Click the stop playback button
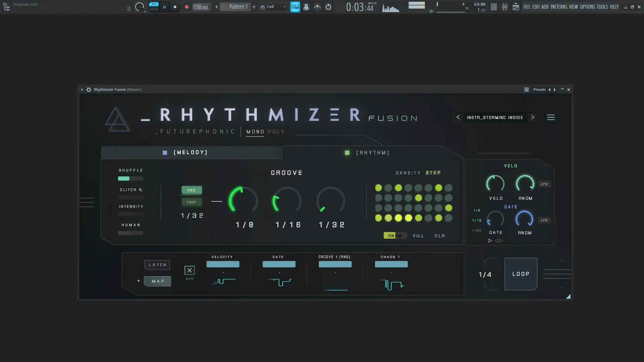Screen dimensions: 644x362 175,7
